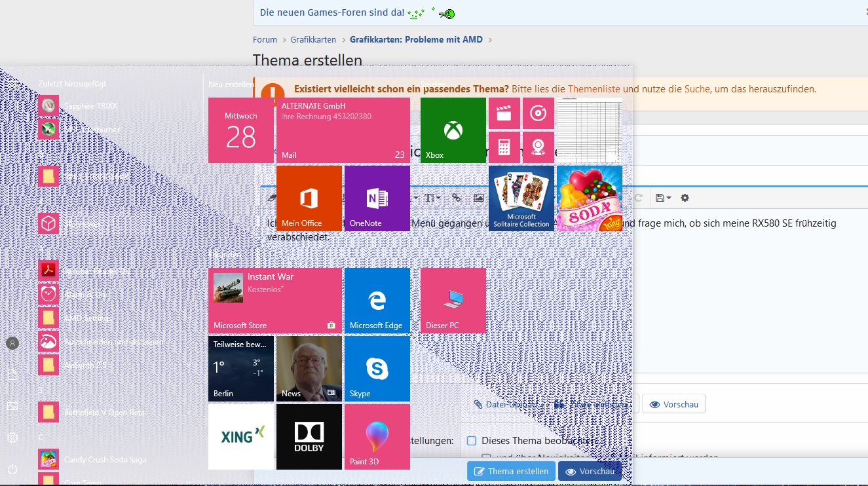The image size is (868, 486).
Task: Click the Start menu power icon
Action: coord(12,469)
